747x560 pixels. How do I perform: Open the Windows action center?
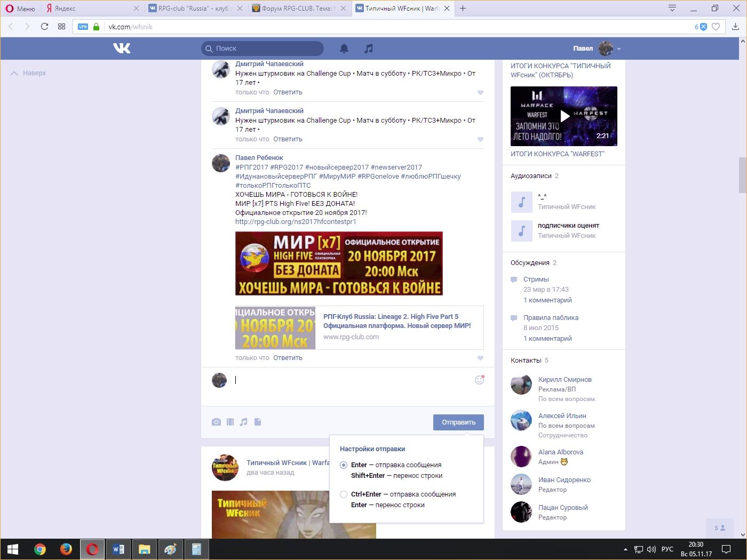pyautogui.click(x=726, y=549)
